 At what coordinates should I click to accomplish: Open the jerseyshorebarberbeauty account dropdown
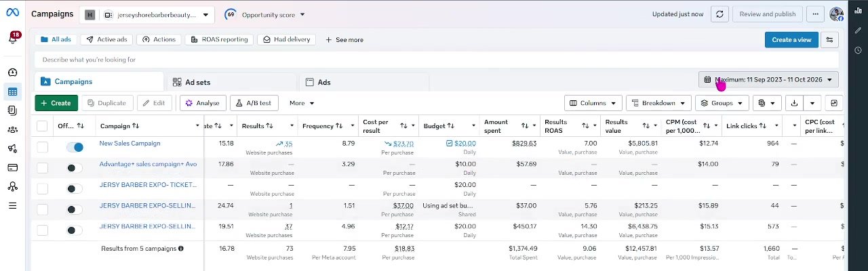147,14
